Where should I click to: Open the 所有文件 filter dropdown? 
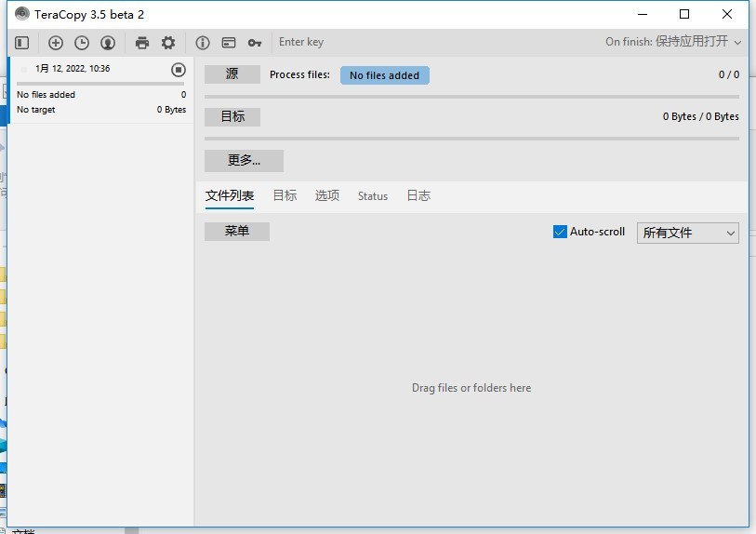click(688, 233)
